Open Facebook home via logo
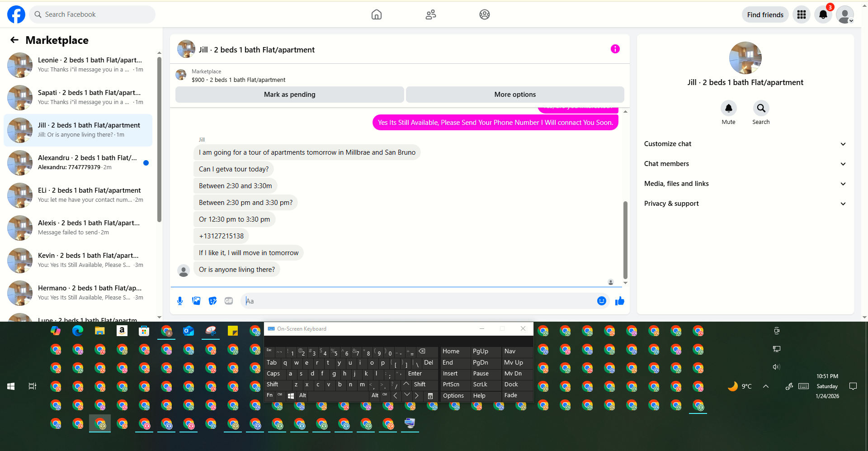Image resolution: width=868 pixels, height=451 pixels. pyautogui.click(x=16, y=14)
